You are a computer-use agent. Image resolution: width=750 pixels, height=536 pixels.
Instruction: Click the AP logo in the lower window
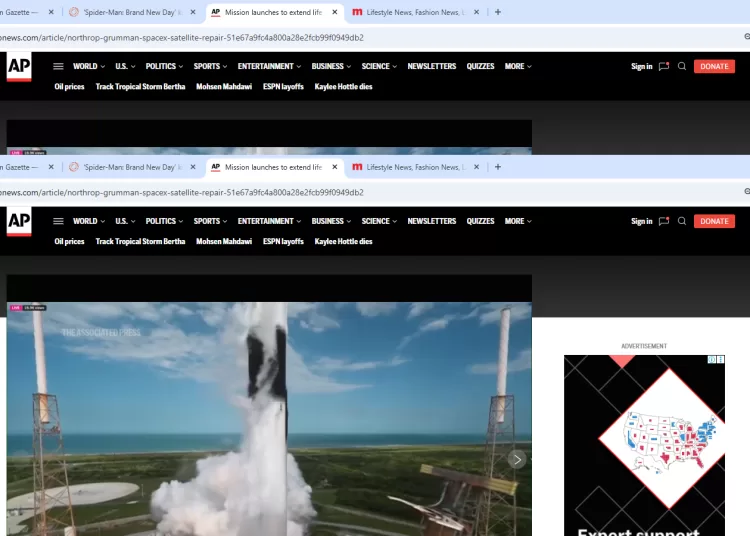pos(19,221)
